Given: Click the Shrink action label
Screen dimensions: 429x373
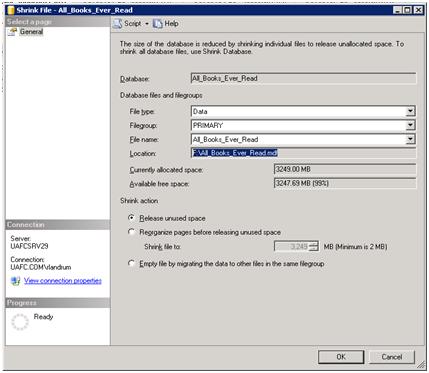Looking at the screenshot, I should (x=139, y=201).
